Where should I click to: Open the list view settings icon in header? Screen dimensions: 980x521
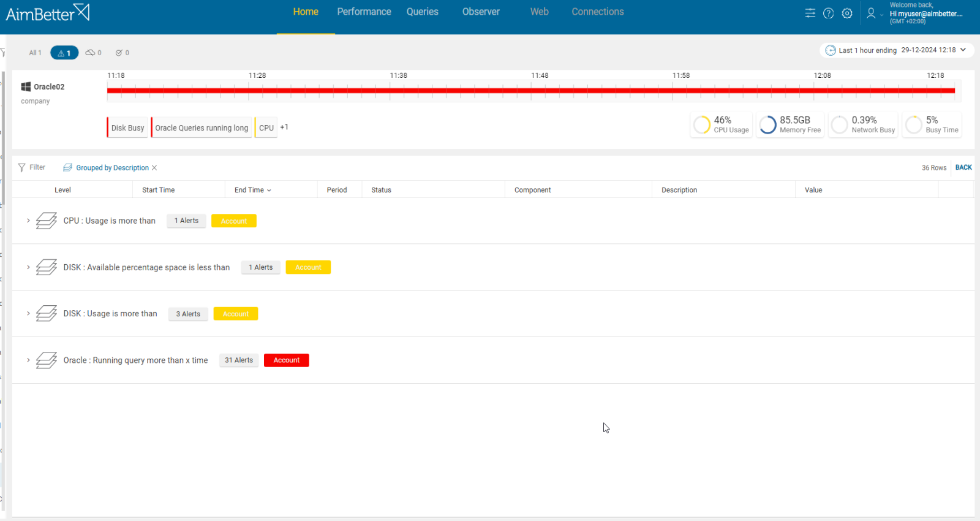[x=810, y=13]
